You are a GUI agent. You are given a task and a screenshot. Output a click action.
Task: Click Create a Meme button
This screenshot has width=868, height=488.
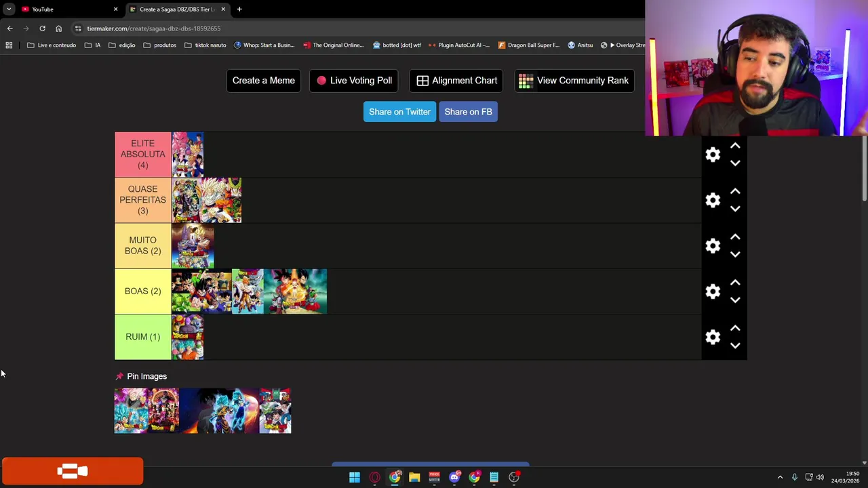(x=263, y=81)
